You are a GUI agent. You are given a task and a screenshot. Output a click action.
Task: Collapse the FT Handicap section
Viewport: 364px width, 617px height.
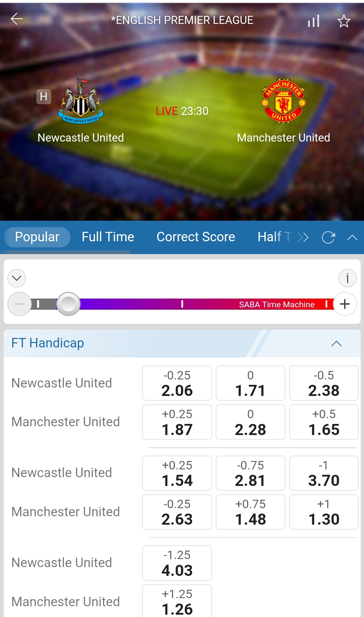(x=336, y=344)
